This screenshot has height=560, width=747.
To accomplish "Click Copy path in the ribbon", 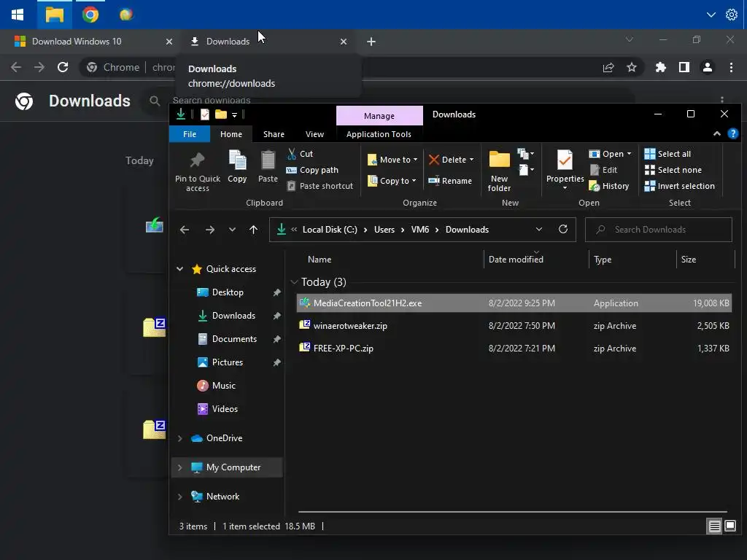I will tap(312, 170).
